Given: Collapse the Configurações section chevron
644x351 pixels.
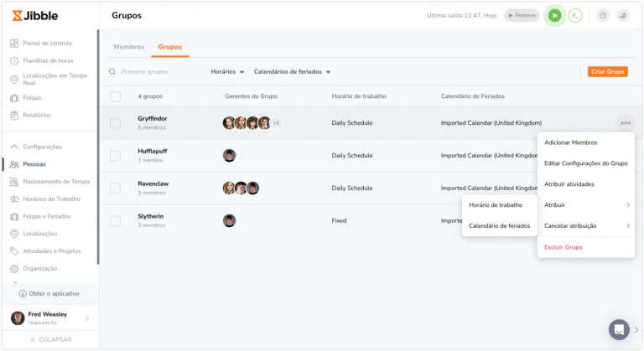Looking at the screenshot, I should (x=14, y=147).
